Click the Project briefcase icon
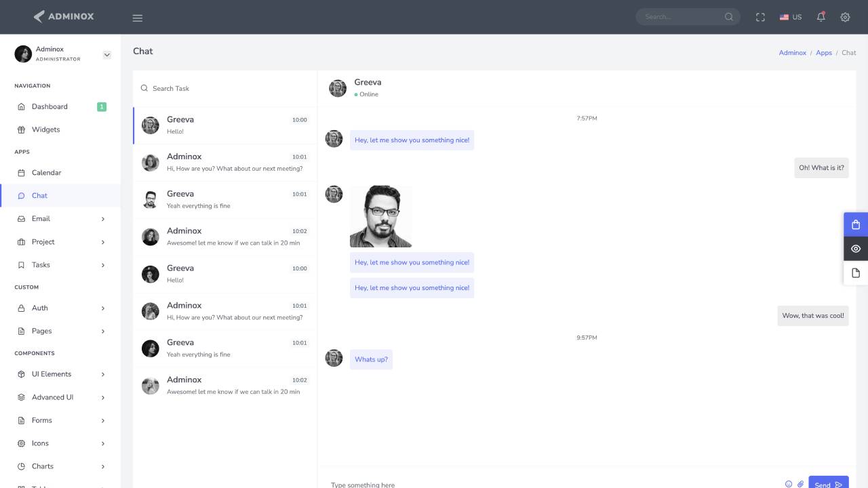The width and height of the screenshot is (868, 488). click(x=21, y=242)
